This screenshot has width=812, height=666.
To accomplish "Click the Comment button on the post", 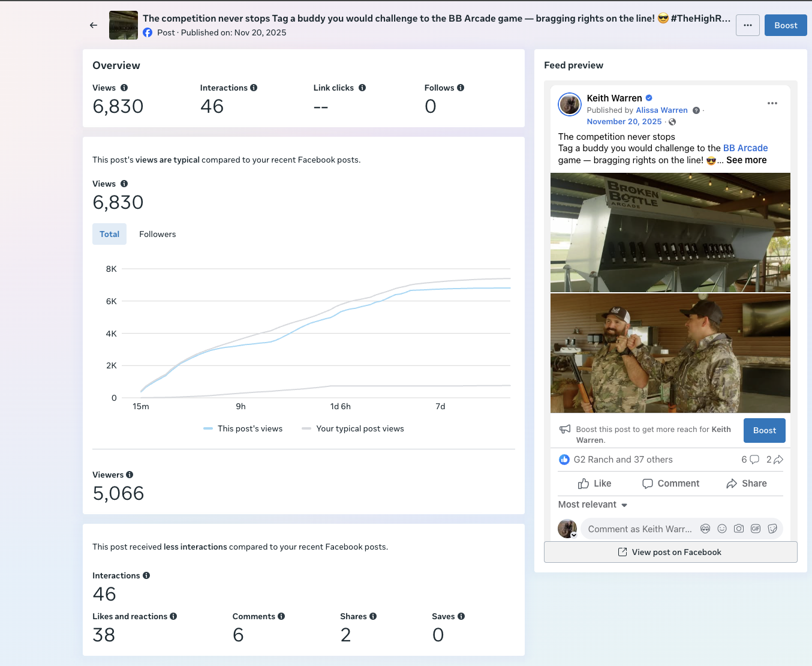I will click(x=670, y=484).
